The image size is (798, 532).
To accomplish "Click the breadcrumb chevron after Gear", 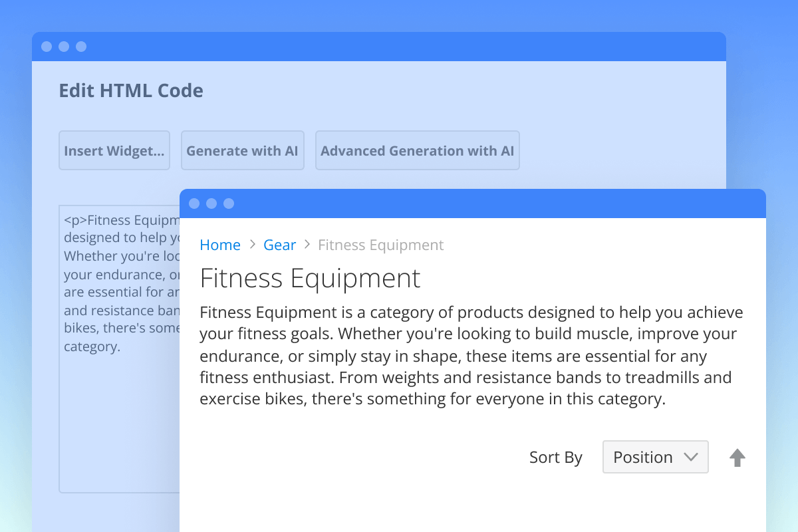I will (x=307, y=245).
